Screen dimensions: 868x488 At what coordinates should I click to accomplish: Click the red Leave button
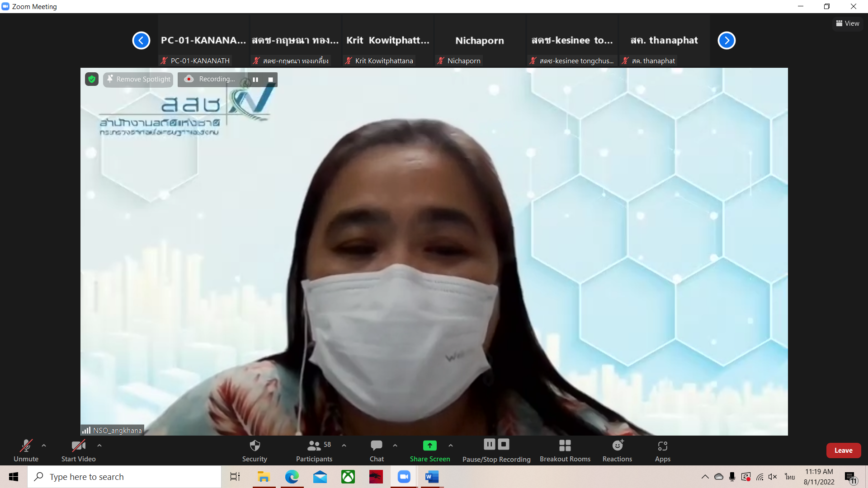[843, 450]
